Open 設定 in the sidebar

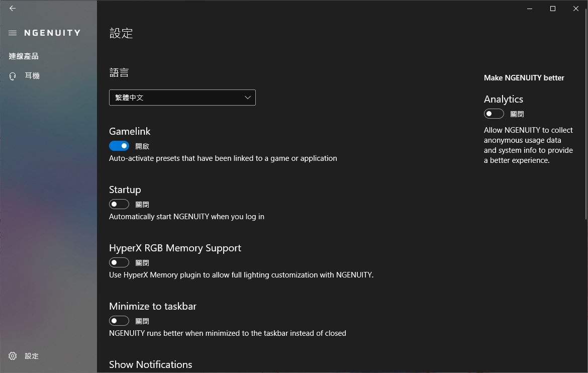pyautogui.click(x=32, y=356)
